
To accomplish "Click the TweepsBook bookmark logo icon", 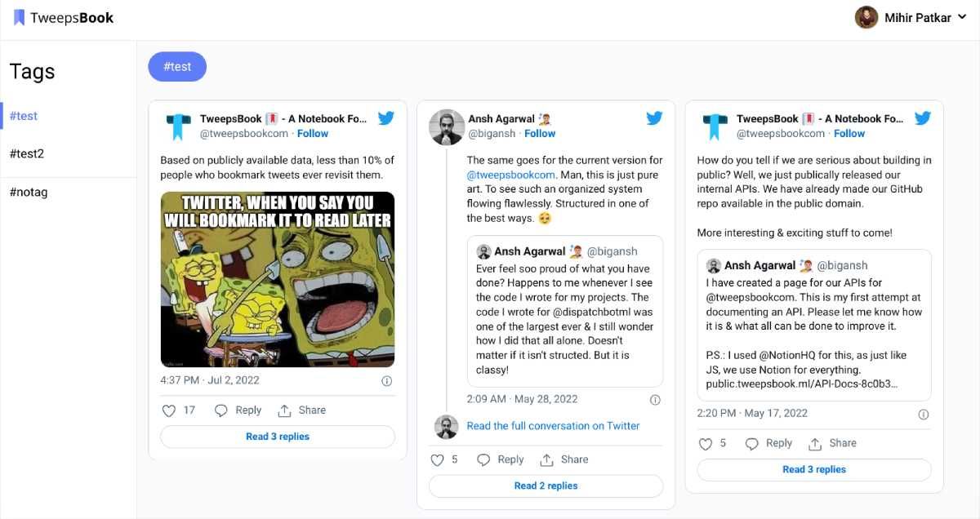I will [19, 16].
